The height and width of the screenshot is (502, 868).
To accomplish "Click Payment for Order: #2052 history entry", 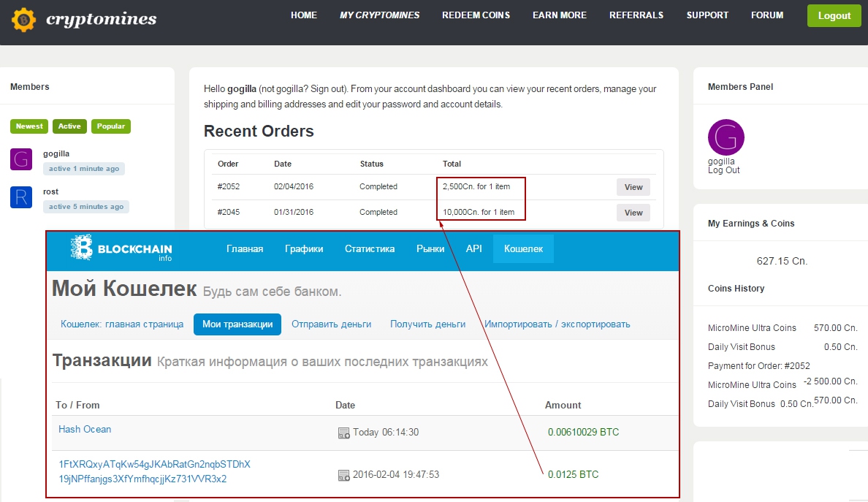I will 759,366.
